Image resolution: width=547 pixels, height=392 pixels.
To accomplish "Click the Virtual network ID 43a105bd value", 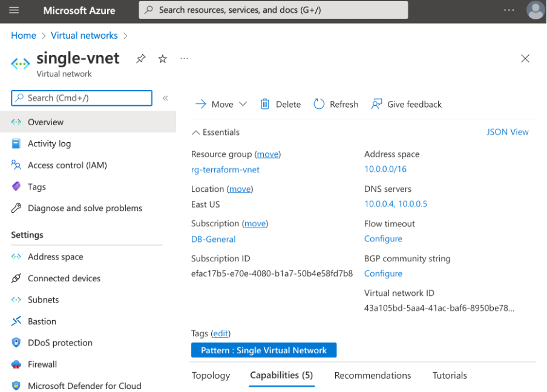I will tap(439, 309).
